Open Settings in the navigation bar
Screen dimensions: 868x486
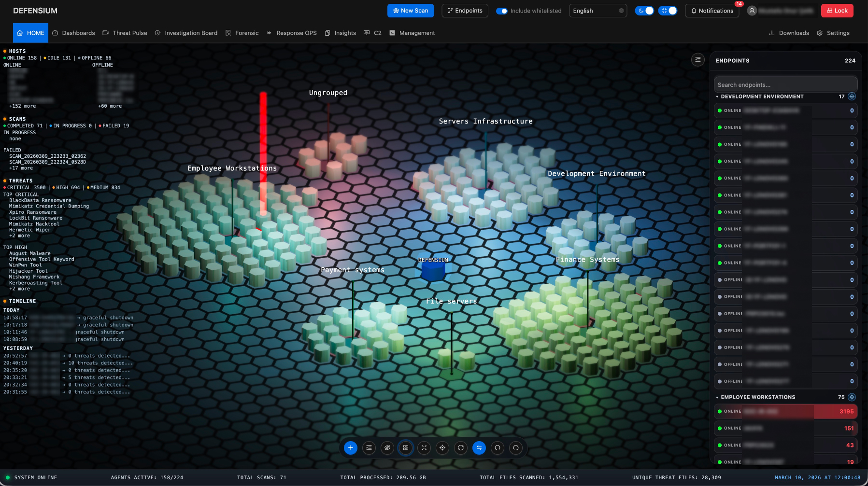point(833,33)
